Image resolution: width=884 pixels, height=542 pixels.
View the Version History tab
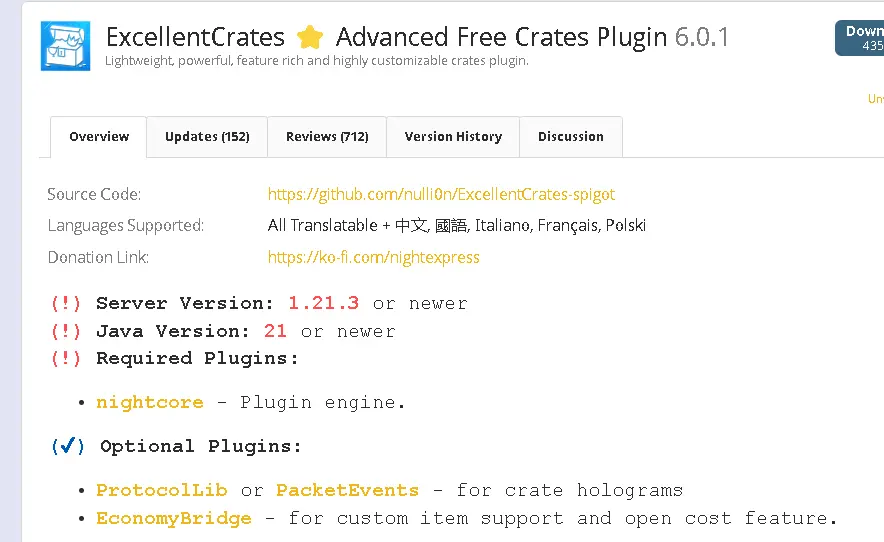click(453, 137)
